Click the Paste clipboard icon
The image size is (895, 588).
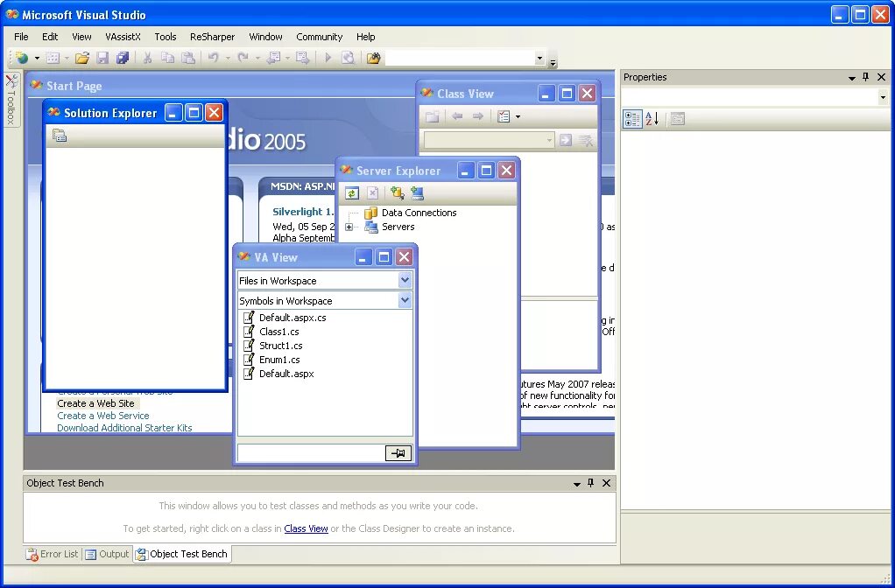tap(188, 58)
